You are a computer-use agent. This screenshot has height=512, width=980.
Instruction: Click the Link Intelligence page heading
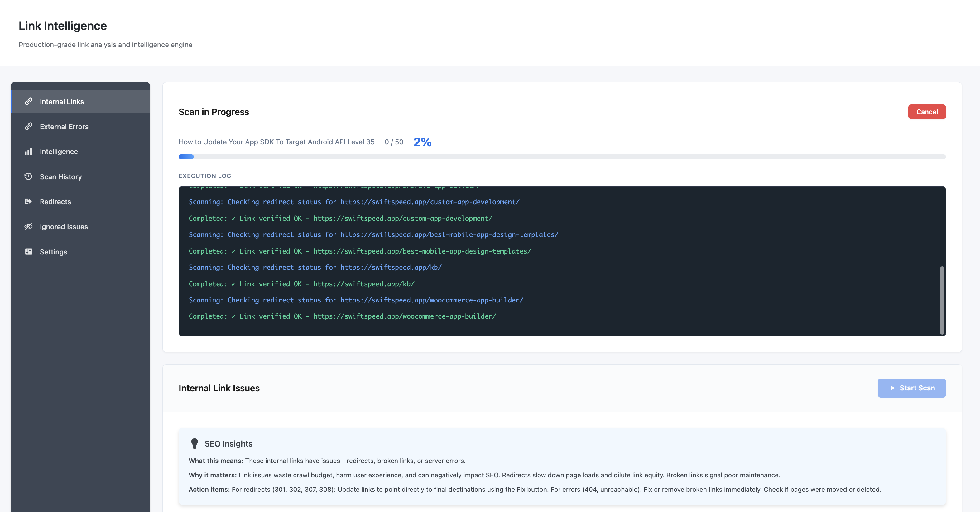(62, 26)
